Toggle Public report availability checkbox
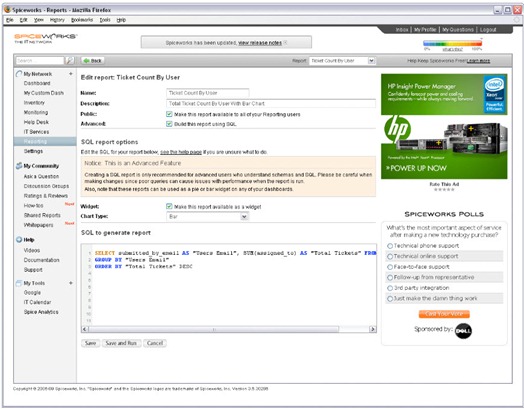The height and width of the screenshot is (409, 524). (x=169, y=114)
